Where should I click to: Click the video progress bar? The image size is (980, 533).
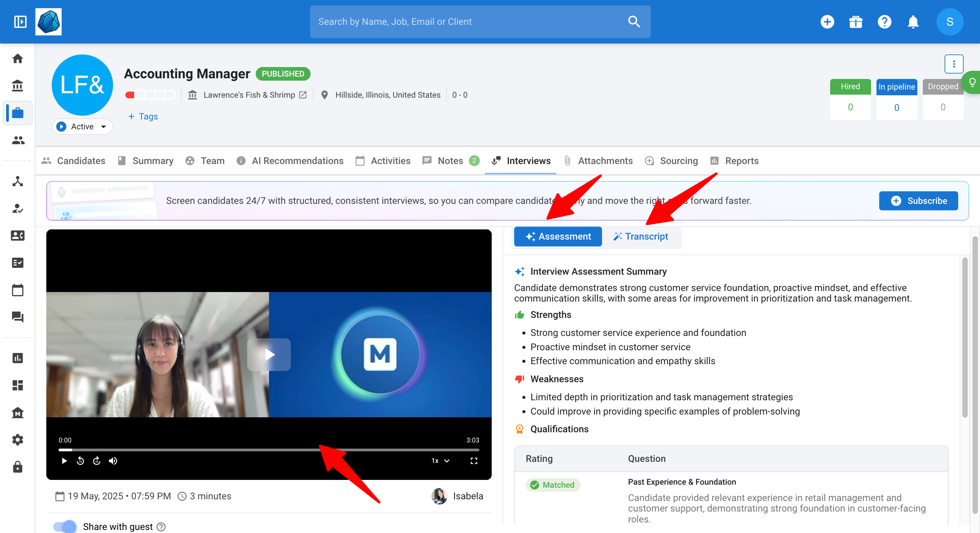[269, 450]
